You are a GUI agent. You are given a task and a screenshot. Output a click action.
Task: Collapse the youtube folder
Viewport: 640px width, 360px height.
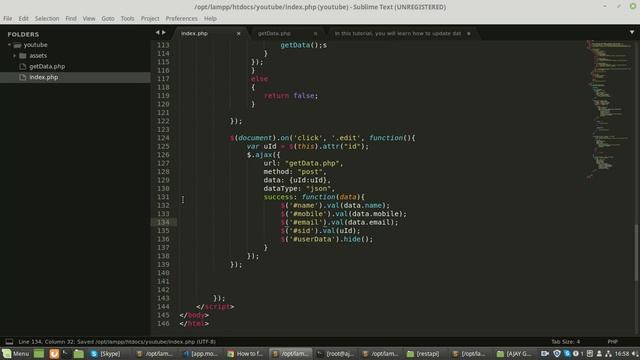click(x=9, y=45)
